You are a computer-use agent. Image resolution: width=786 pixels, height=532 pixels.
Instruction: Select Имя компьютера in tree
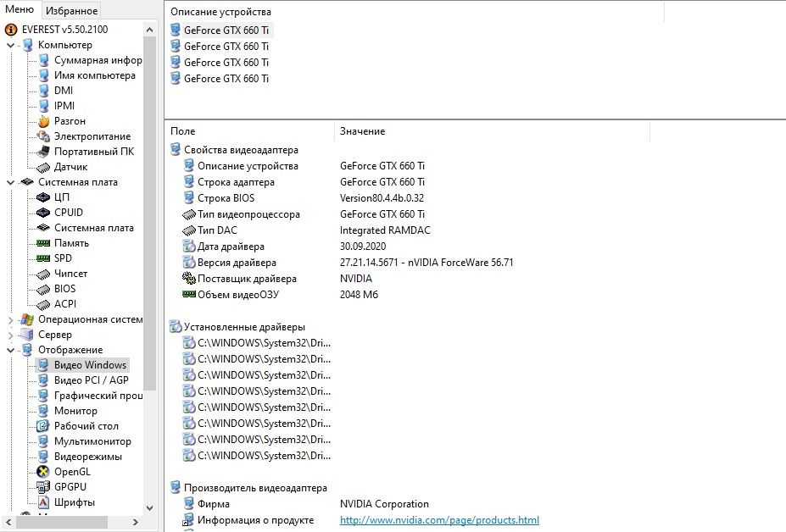point(95,75)
